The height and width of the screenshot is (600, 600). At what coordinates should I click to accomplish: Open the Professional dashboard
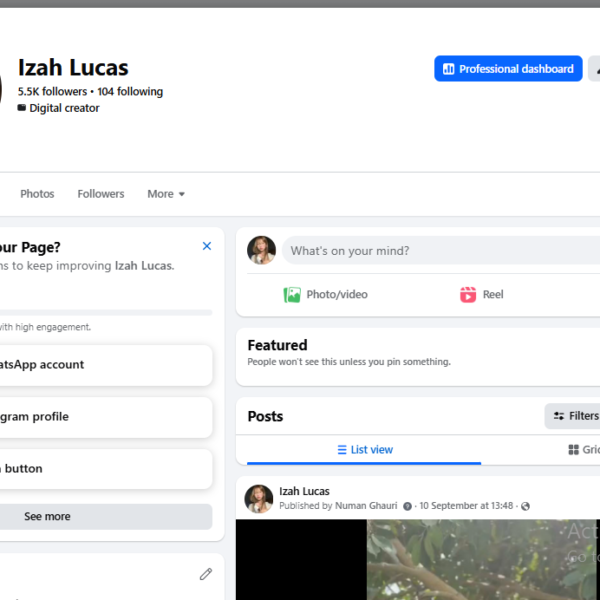[x=508, y=68]
